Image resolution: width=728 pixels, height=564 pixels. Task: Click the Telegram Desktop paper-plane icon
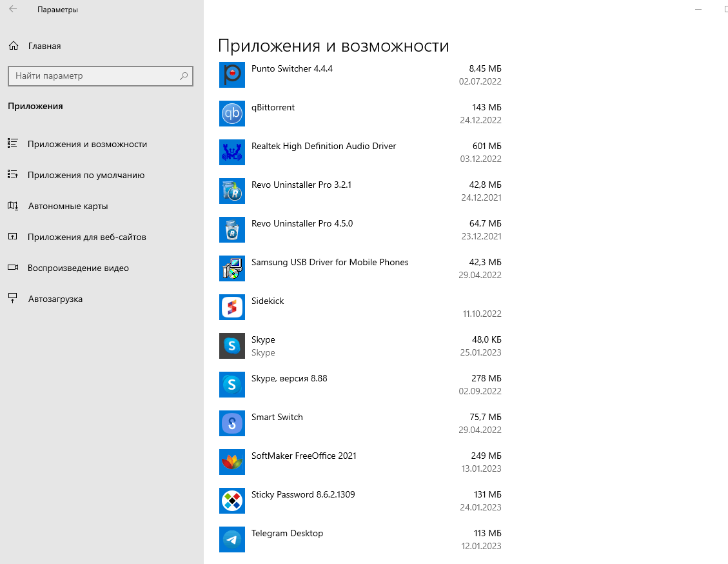231,539
